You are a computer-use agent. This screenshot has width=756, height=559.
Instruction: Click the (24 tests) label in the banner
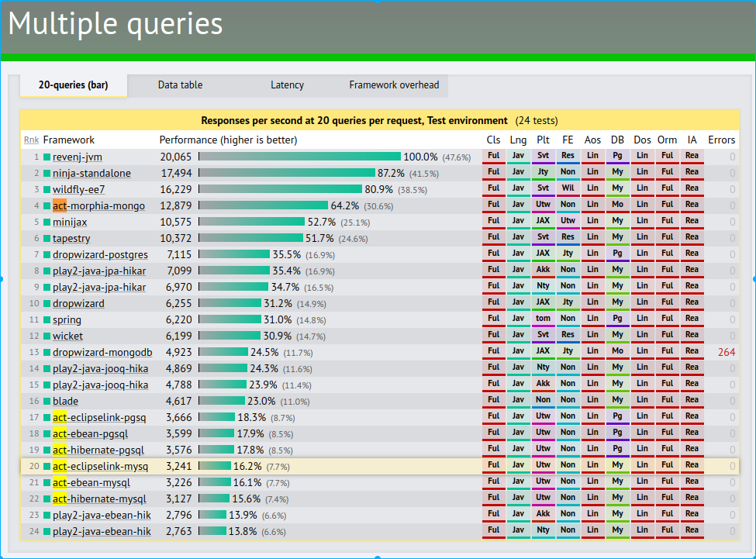click(537, 121)
